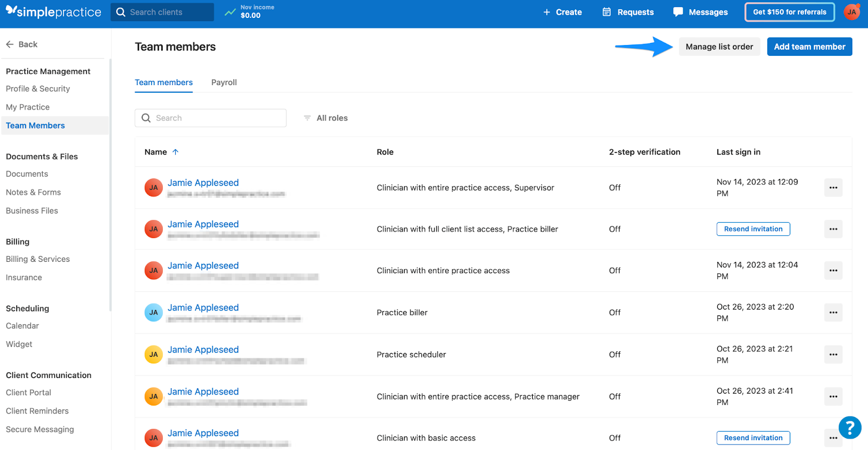This screenshot has width=868, height=450.
Task: Open more options for basic access row
Action: pyautogui.click(x=833, y=438)
